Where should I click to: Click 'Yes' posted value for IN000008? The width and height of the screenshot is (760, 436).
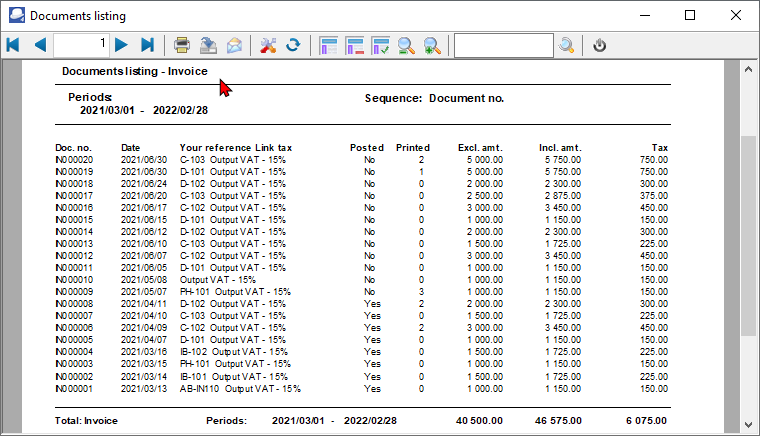pos(372,304)
